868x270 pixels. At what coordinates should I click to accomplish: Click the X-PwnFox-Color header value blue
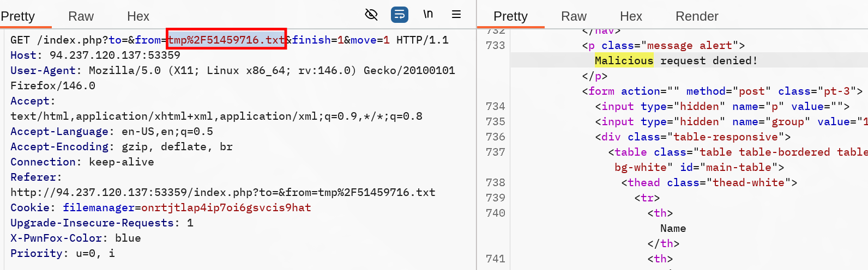[x=128, y=238]
